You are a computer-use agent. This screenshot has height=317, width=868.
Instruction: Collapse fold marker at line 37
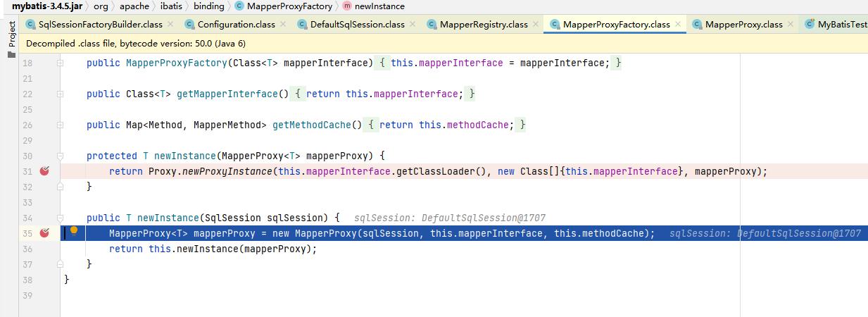[x=61, y=263]
